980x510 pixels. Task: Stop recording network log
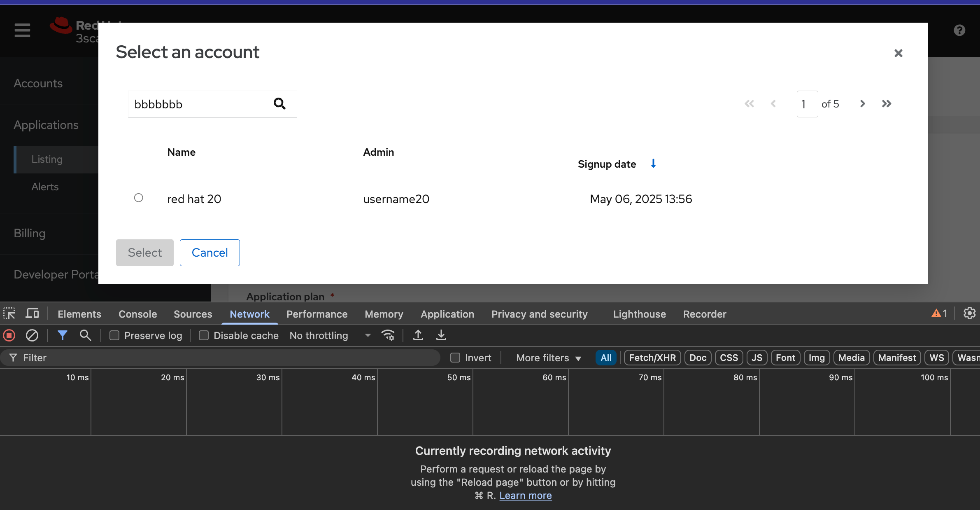click(x=9, y=335)
